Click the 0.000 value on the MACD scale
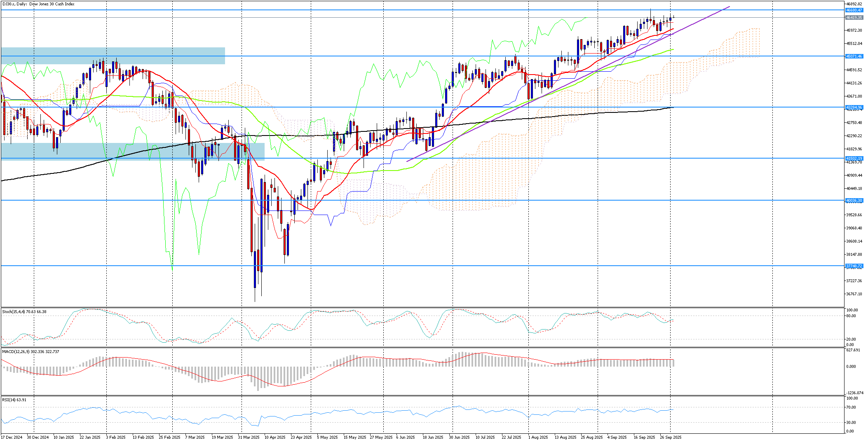 tap(851, 366)
